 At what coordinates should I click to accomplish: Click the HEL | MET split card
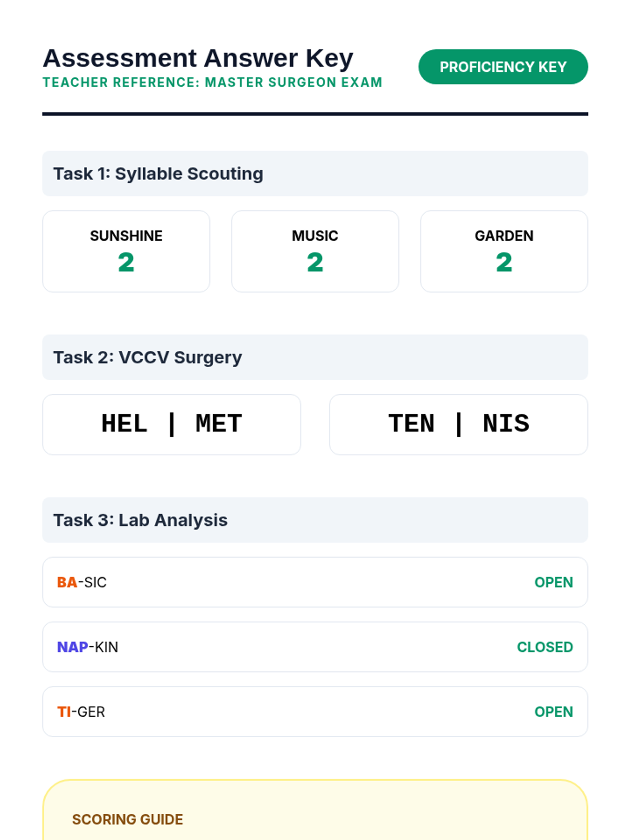click(x=171, y=424)
